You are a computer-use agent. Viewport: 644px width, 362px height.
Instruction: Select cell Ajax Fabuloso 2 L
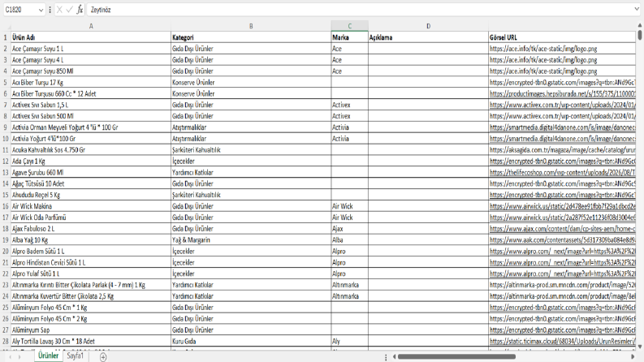click(x=91, y=229)
